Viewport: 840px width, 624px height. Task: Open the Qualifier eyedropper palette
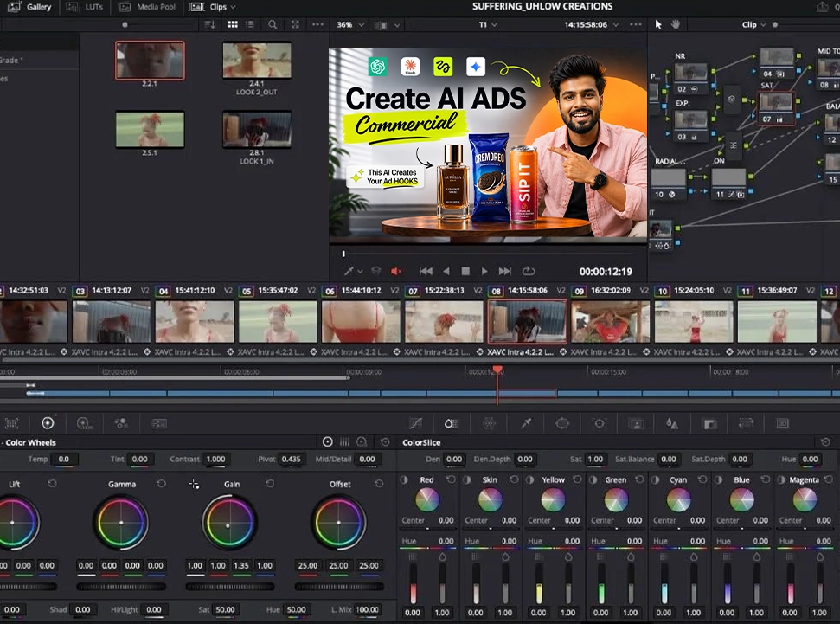(x=526, y=423)
